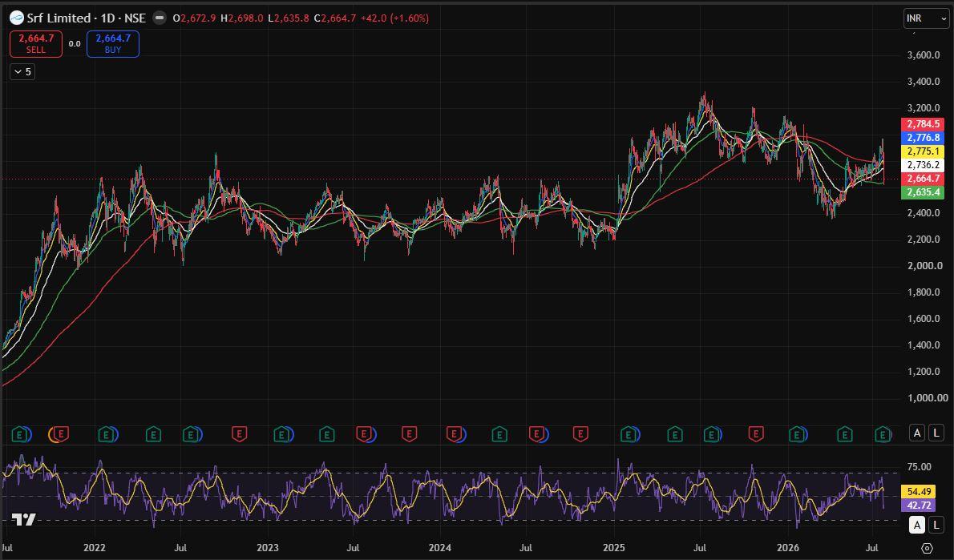
Task: Toggle log scale L on the RSI pane
Action: (936, 525)
